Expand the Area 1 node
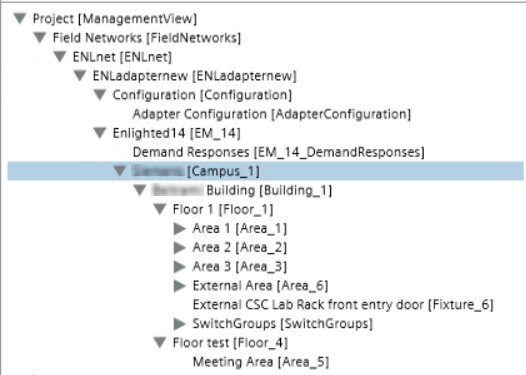The height and width of the screenshot is (375, 526). [x=180, y=228]
